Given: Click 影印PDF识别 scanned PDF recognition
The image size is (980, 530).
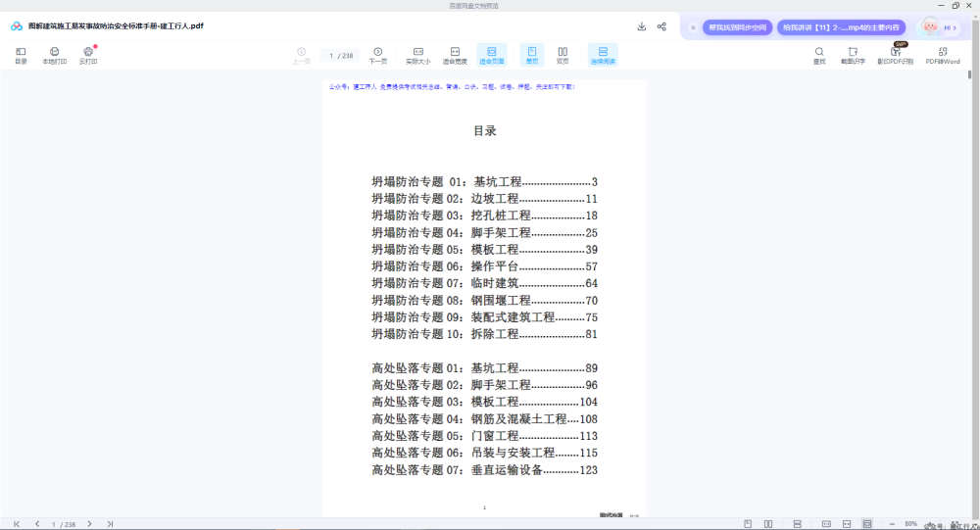Looking at the screenshot, I should click(x=895, y=55).
